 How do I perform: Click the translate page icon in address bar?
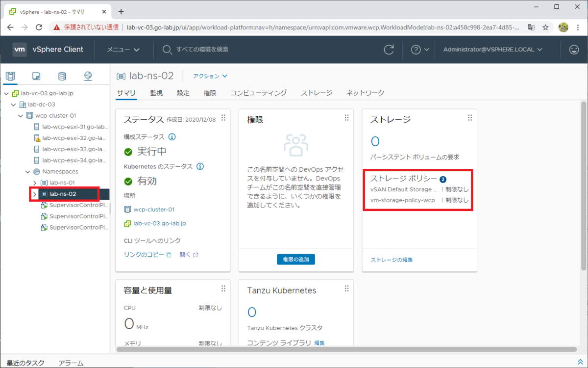(x=531, y=27)
